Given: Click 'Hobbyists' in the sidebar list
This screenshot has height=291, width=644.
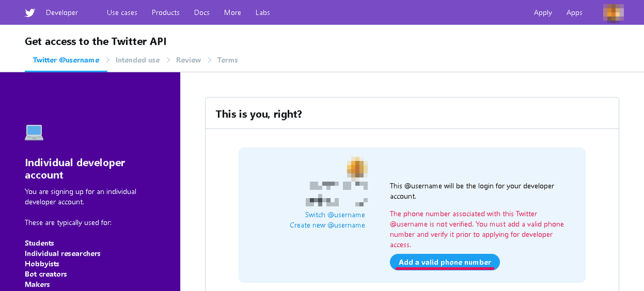Looking at the screenshot, I should pos(42,264).
